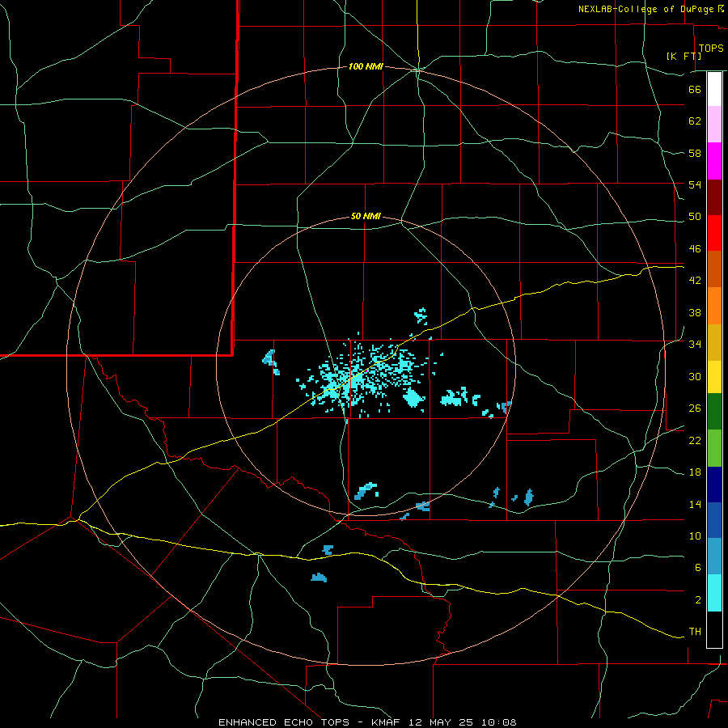
Task: Click the '6' scale value label
Action: pos(698,568)
